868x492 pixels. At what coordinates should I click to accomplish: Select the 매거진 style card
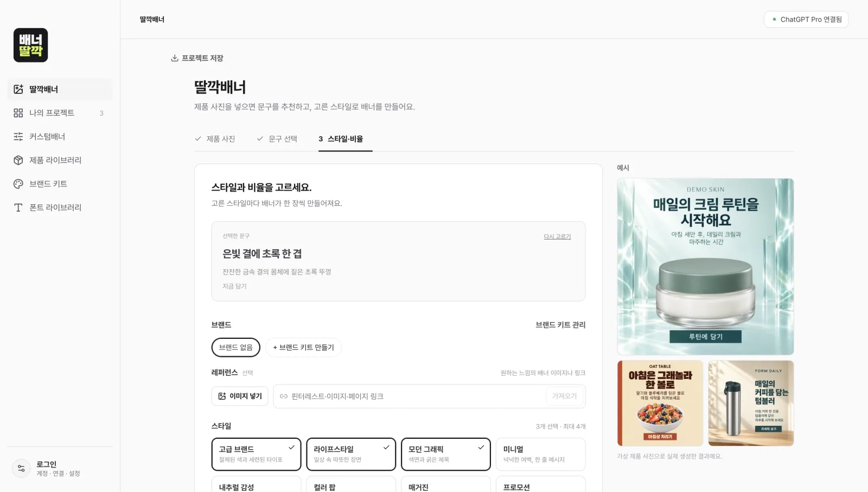click(x=446, y=484)
